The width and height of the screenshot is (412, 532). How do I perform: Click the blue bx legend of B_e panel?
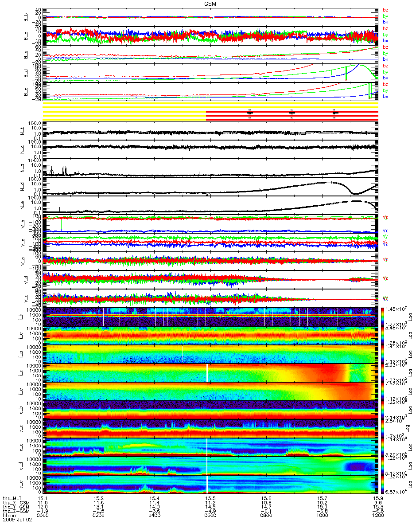(x=385, y=97)
